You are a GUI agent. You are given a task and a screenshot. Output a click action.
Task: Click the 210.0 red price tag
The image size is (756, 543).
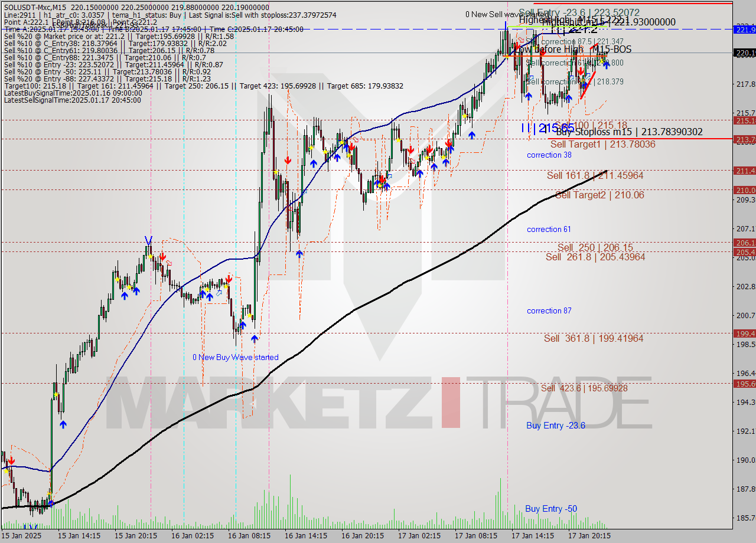pyautogui.click(x=744, y=190)
